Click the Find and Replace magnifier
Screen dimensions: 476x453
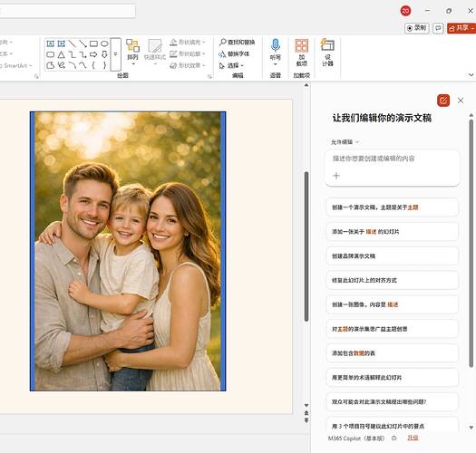point(222,42)
